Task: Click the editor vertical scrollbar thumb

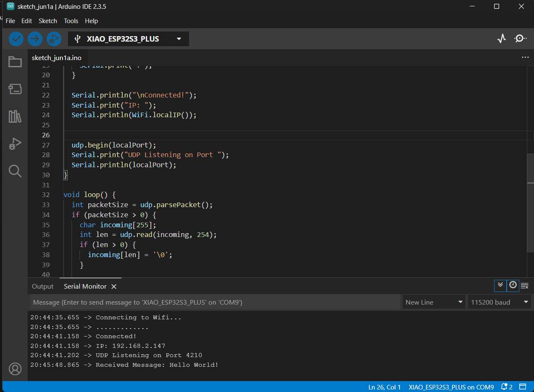Action: tap(530, 203)
